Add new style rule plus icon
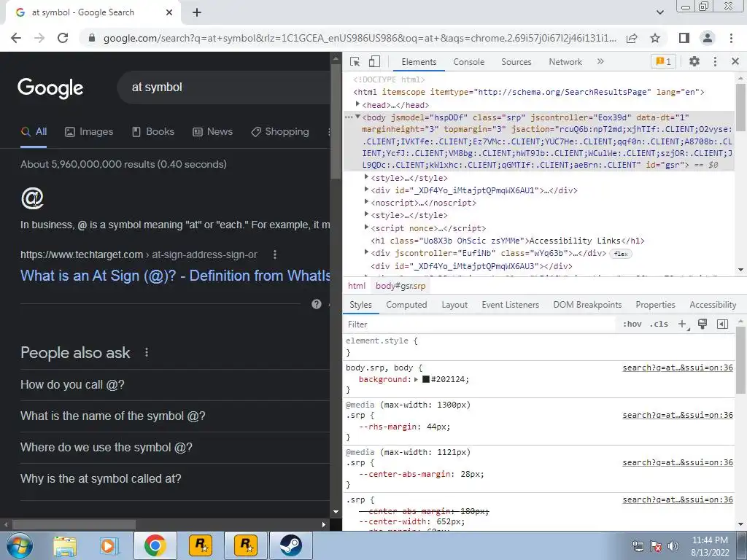The height and width of the screenshot is (560, 747). [682, 324]
